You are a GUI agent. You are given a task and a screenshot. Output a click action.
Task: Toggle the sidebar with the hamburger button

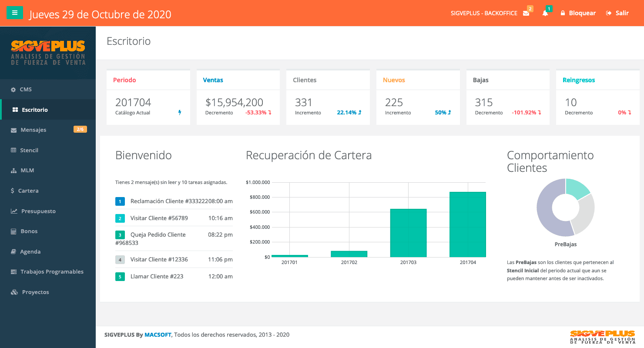15,13
